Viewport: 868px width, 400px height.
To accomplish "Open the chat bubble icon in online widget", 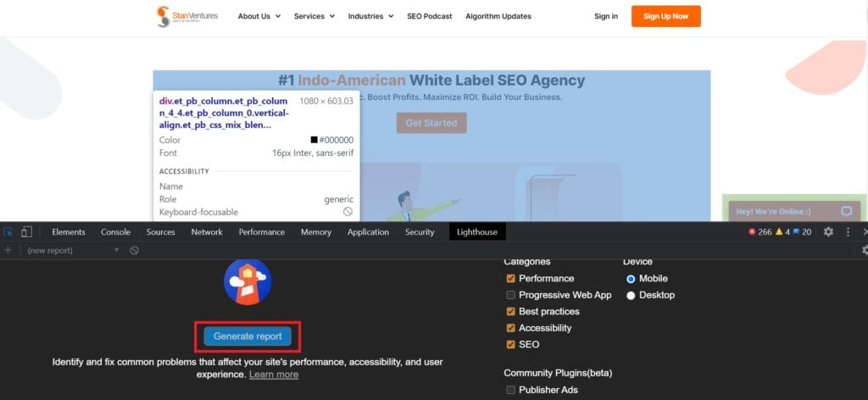I will pyautogui.click(x=846, y=212).
